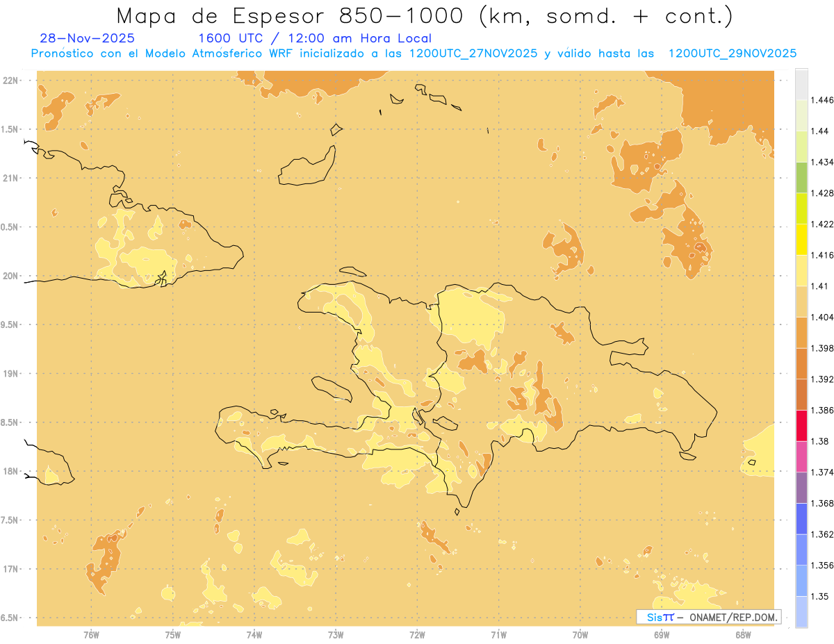
Task: Click the '74W' longitude label
Action: (x=254, y=635)
